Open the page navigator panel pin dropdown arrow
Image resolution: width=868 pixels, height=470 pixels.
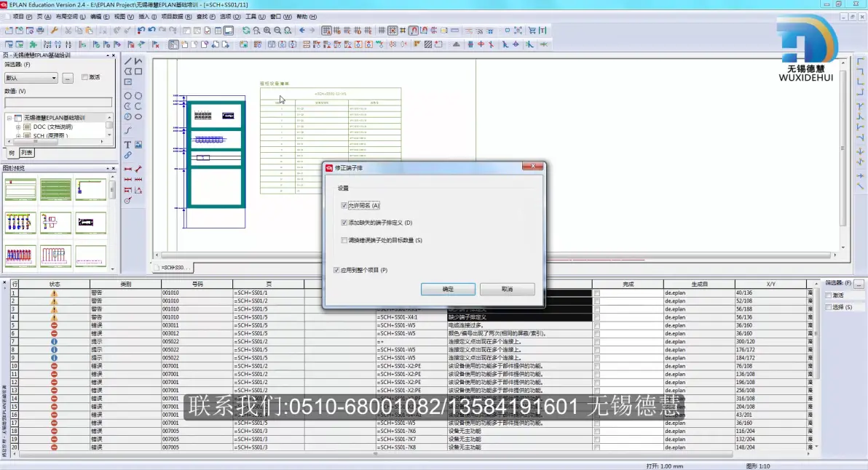click(108, 55)
